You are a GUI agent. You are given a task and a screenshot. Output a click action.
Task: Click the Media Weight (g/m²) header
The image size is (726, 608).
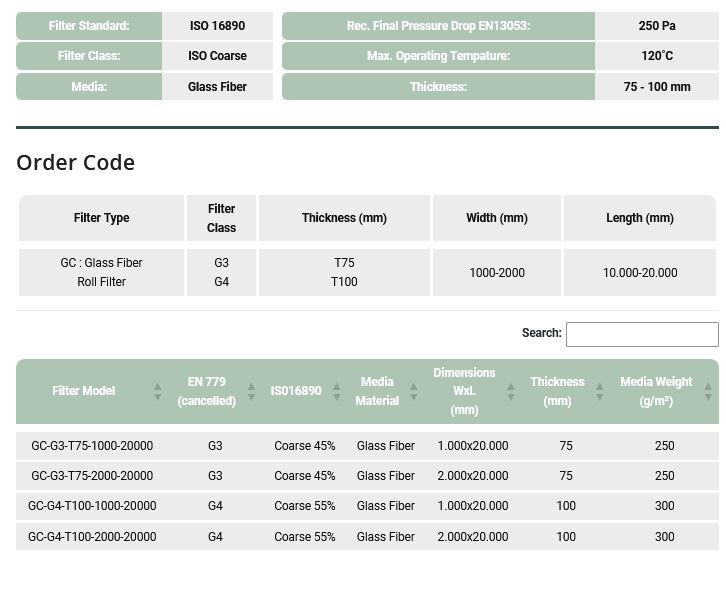pyautogui.click(x=656, y=391)
